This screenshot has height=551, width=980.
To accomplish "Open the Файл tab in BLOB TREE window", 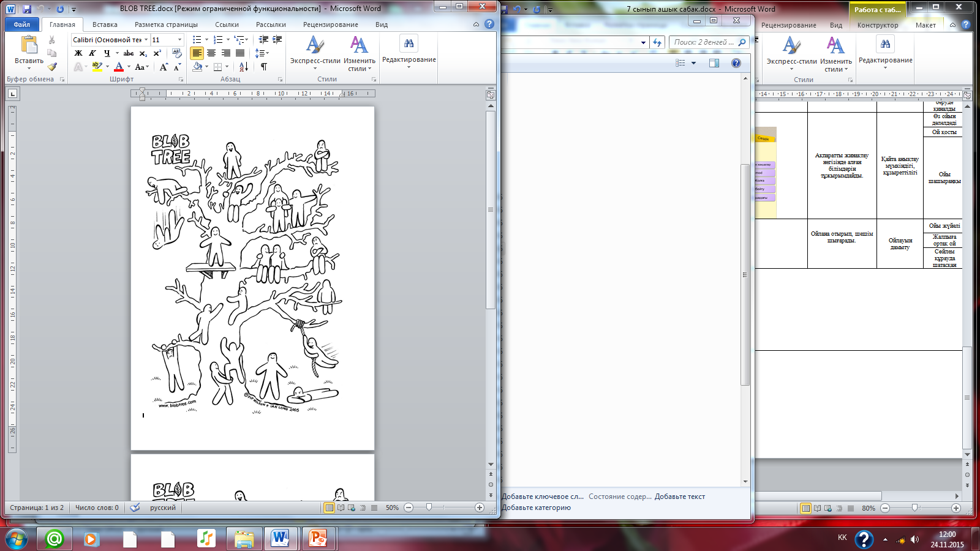I will coord(22,24).
